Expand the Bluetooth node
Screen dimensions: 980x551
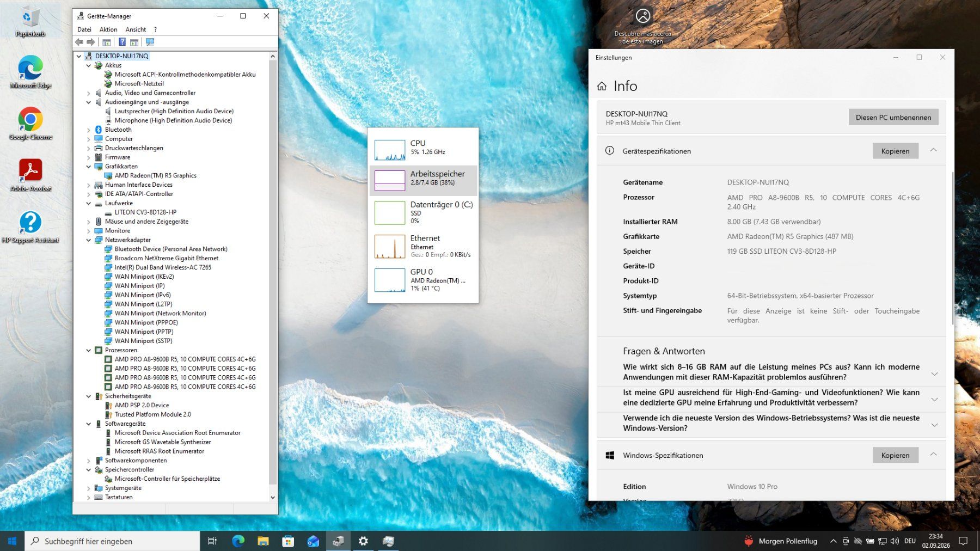click(89, 130)
